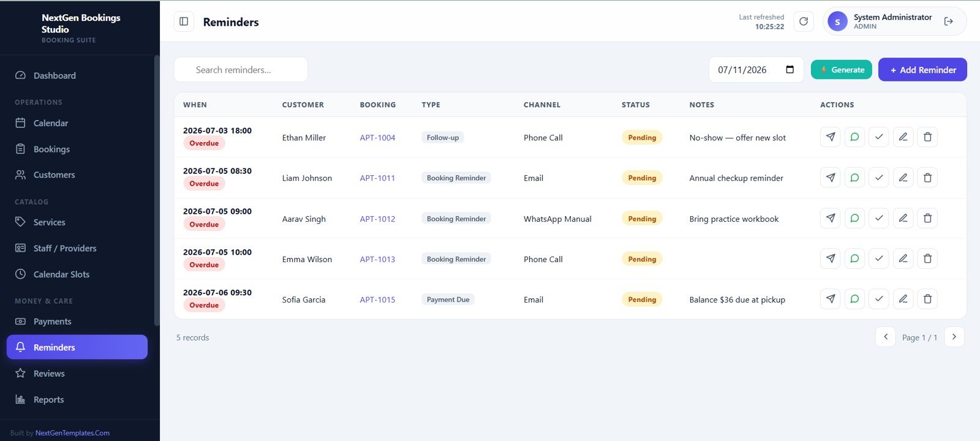Open Calendar in the sidebar

tap(77, 123)
